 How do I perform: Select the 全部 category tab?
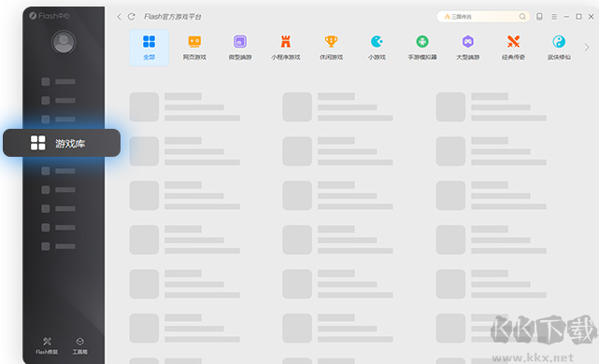click(x=149, y=48)
